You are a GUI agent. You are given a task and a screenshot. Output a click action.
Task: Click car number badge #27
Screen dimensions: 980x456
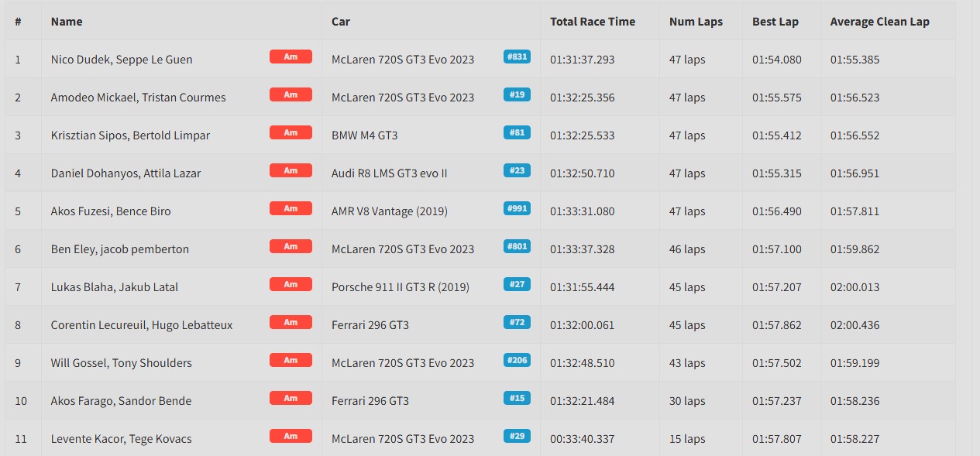click(517, 284)
